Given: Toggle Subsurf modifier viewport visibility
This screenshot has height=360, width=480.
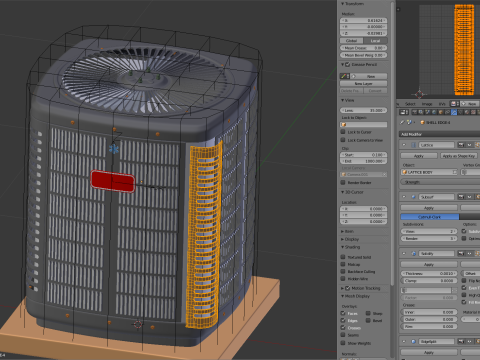Looking at the screenshot, I should click(469, 197).
